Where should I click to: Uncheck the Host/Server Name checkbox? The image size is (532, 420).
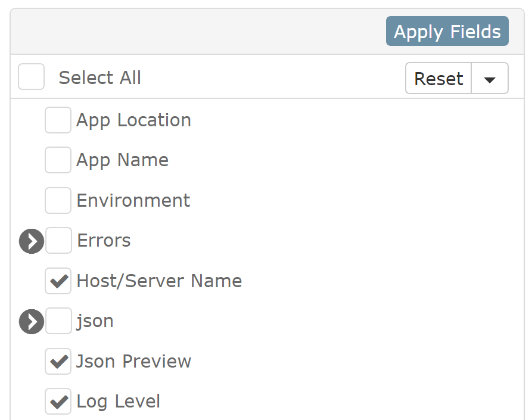coord(58,281)
